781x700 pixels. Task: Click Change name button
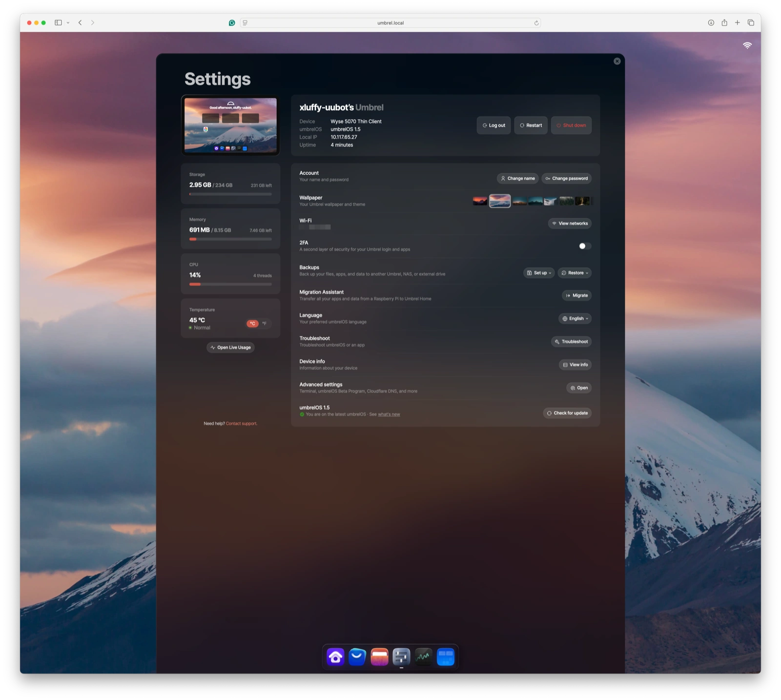point(517,179)
